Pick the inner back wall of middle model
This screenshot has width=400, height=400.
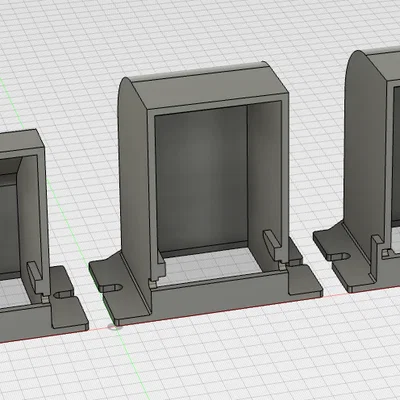(202, 182)
